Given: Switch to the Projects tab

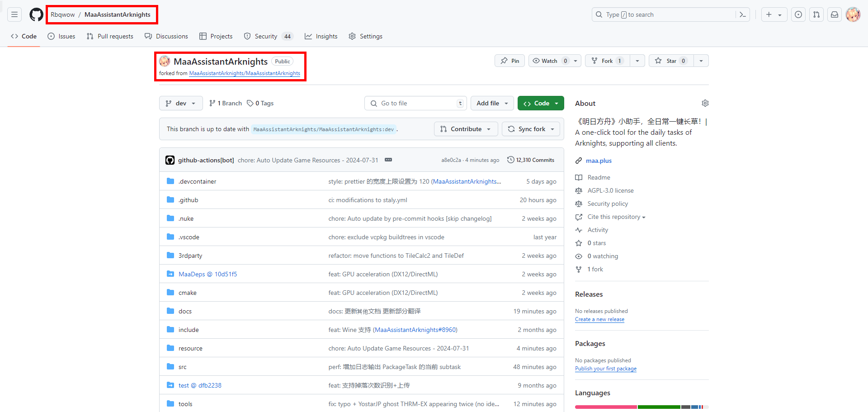Looking at the screenshot, I should coord(216,36).
